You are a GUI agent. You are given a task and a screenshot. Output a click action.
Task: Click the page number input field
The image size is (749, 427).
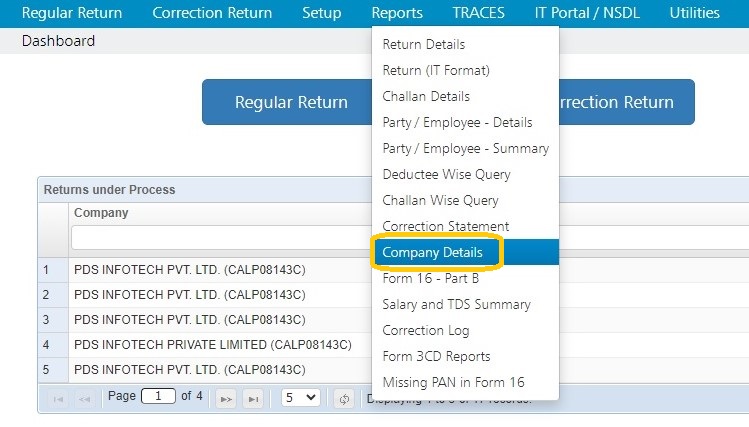click(158, 397)
